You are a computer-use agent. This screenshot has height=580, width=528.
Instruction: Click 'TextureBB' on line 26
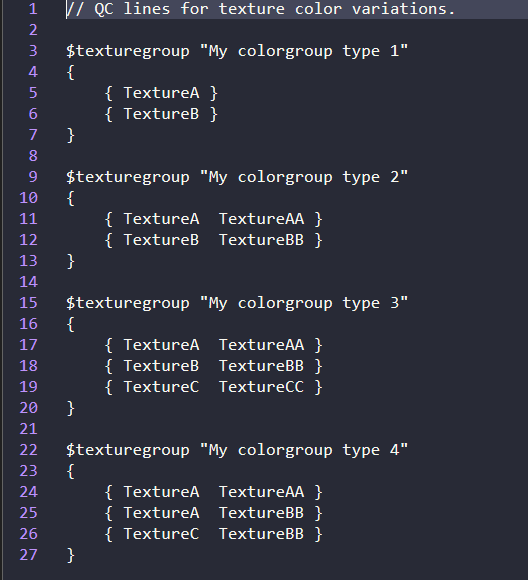click(262, 534)
